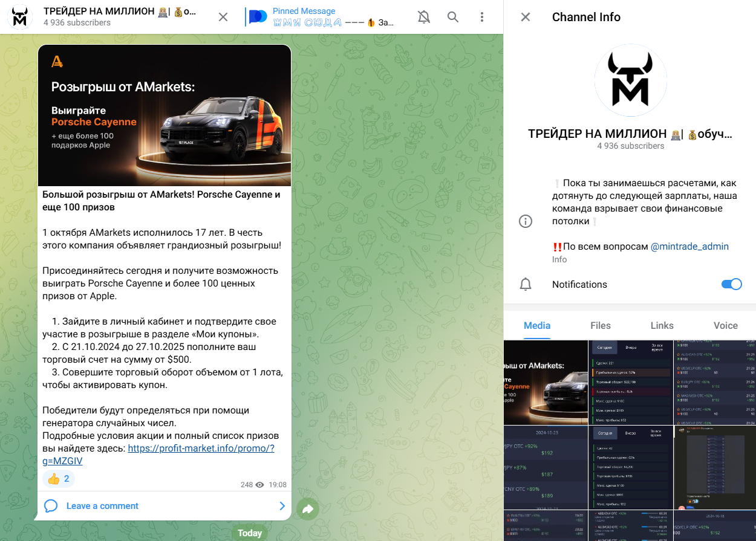Open the AMarkets Porsche Cayenne post image
Viewport: 756px width, 541px height.
165,115
